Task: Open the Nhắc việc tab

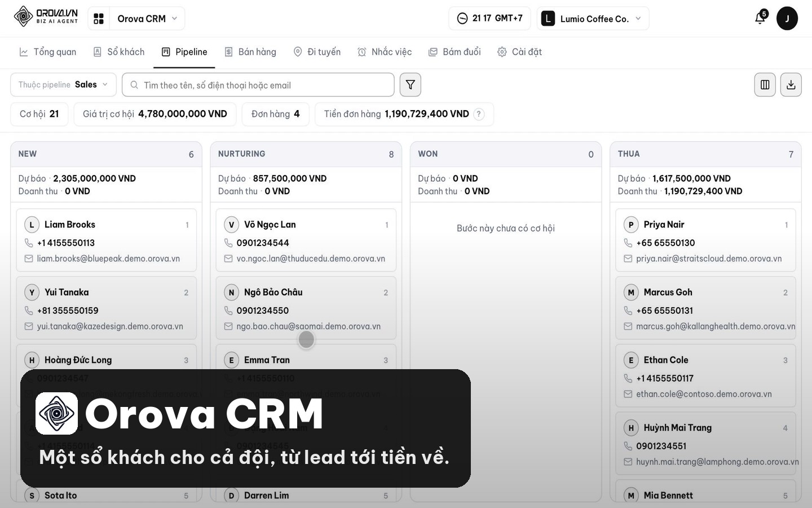Action: [385, 52]
